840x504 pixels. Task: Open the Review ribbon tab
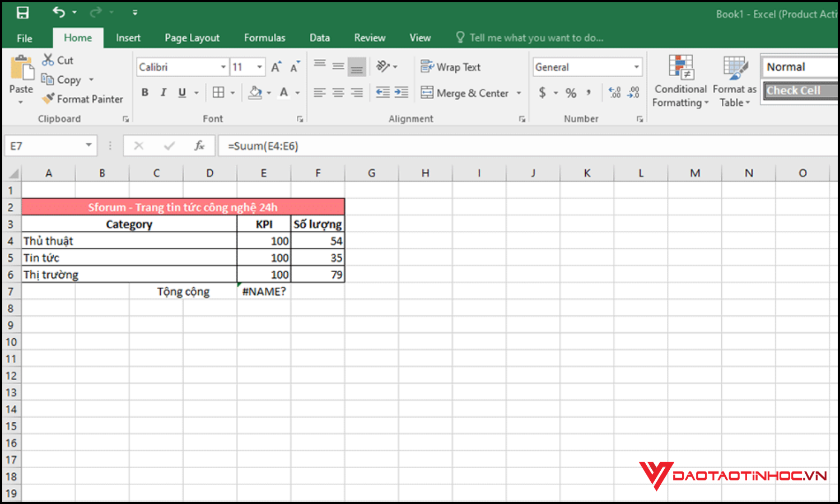[x=370, y=38]
